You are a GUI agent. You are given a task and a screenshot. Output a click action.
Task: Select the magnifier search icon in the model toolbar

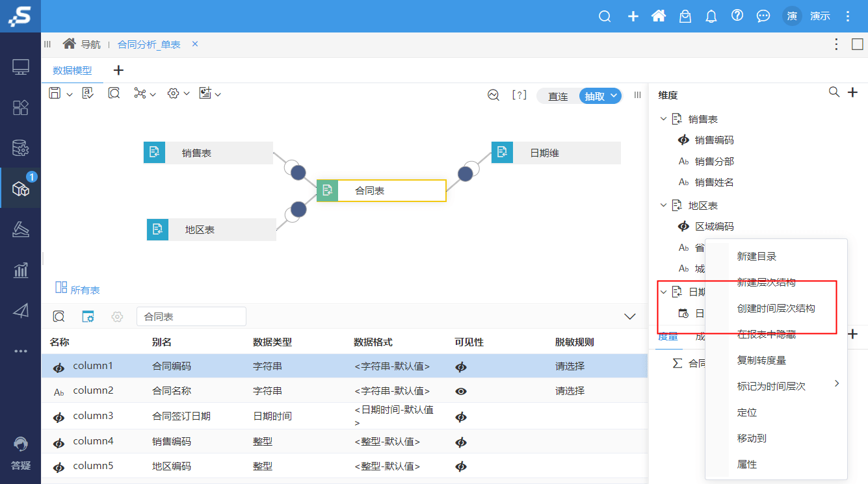click(x=113, y=93)
